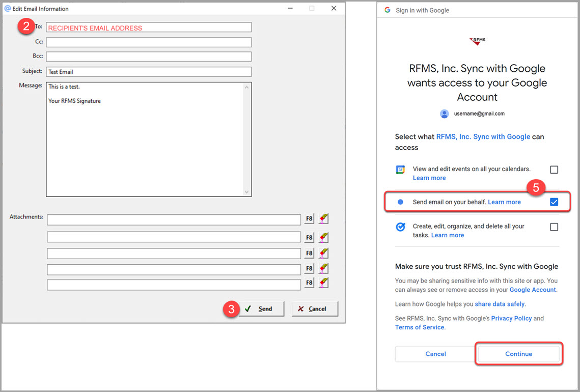Click eraser icon on second attachment row

(323, 237)
